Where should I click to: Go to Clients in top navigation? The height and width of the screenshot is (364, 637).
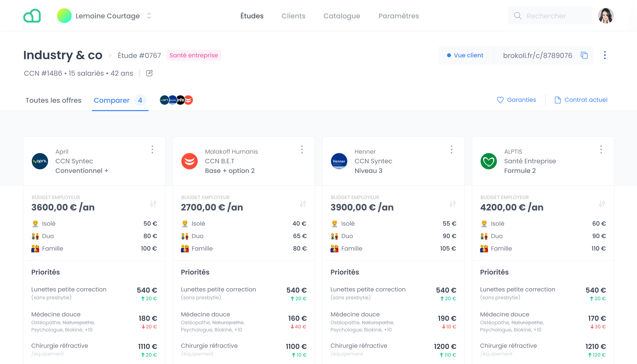[x=293, y=16]
